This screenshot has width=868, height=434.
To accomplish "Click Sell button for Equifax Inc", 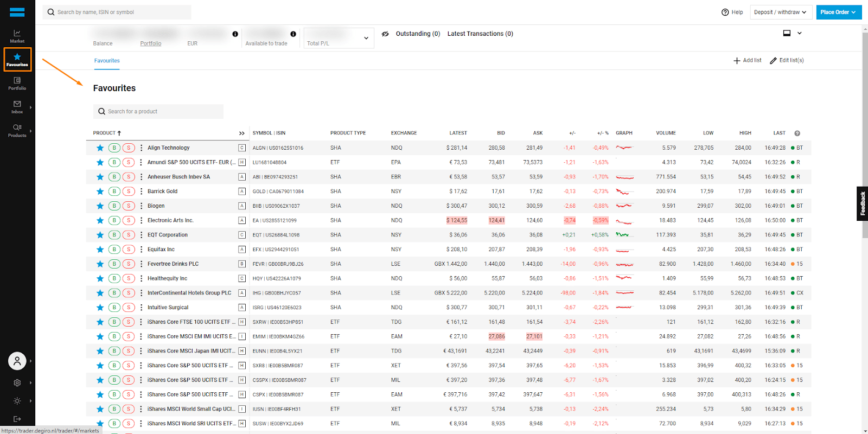I will click(129, 249).
